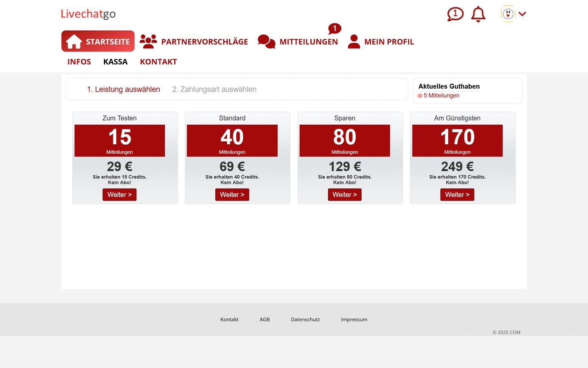Image resolution: width=588 pixels, height=368 pixels.
Task: Open the Infos submenu
Action: click(x=79, y=62)
